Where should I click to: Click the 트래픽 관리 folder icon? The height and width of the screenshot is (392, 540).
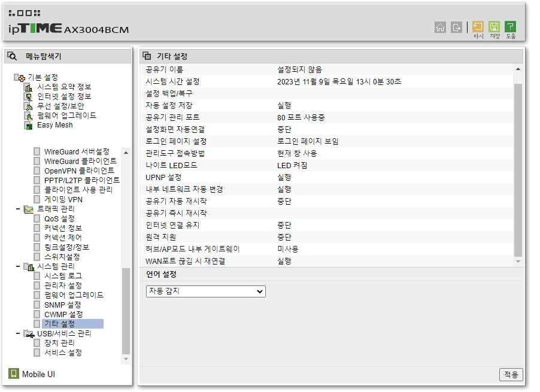click(29, 209)
